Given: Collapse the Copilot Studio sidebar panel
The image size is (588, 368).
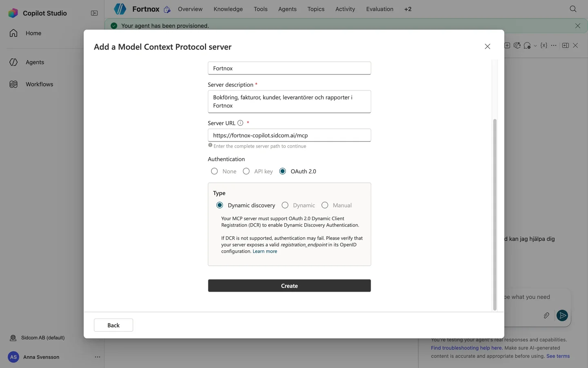Looking at the screenshot, I should 94,13.
